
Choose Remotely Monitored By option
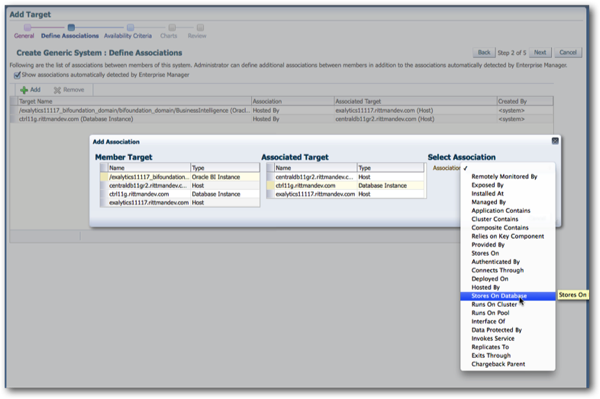point(508,176)
